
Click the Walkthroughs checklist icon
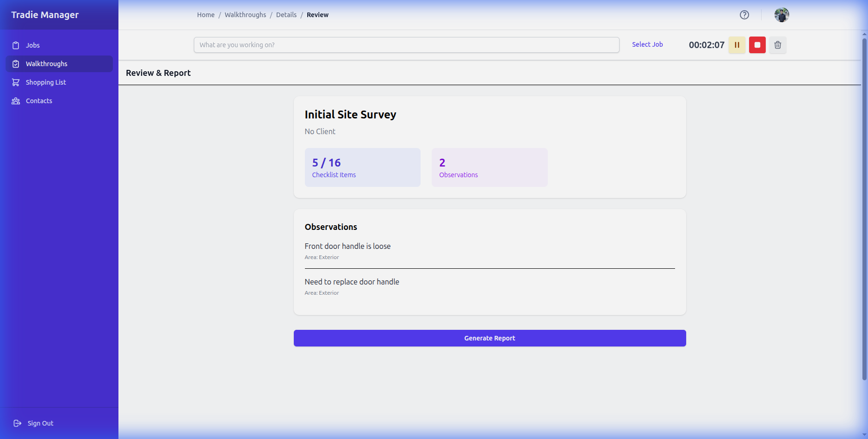click(x=16, y=64)
